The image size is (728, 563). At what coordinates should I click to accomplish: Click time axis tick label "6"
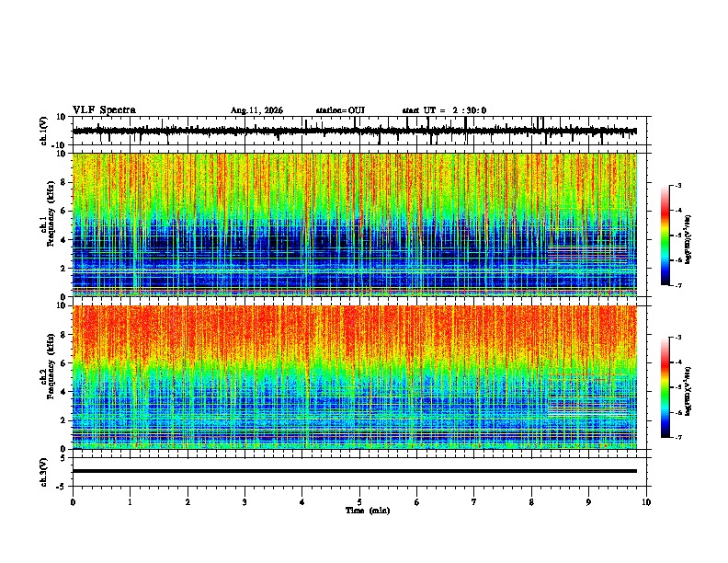tap(417, 502)
